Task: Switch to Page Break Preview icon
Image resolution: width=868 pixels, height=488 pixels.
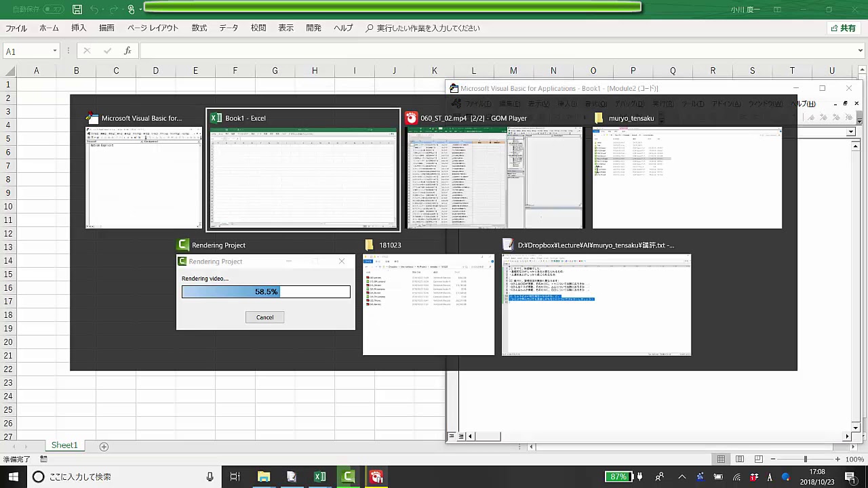Action: [759, 460]
